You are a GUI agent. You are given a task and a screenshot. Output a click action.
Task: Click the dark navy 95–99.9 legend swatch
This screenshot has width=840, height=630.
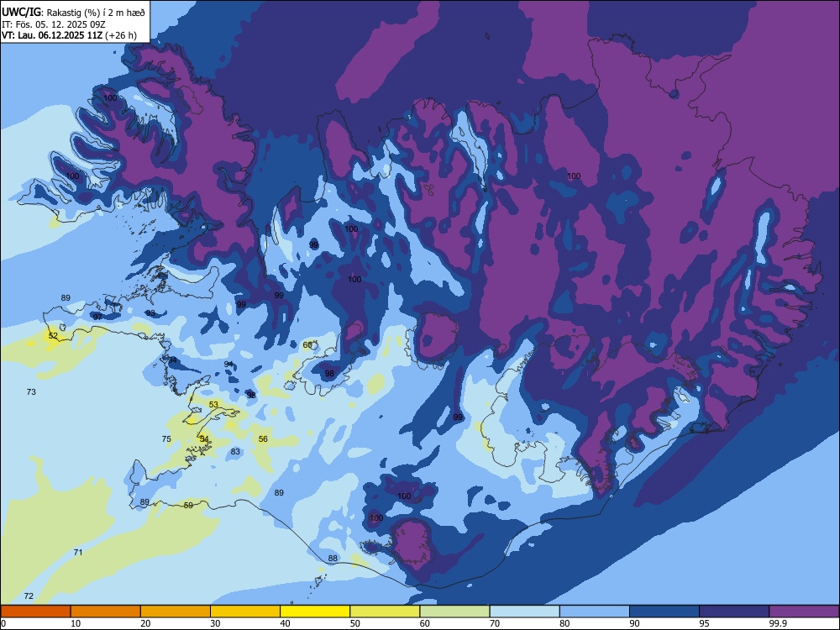click(734, 612)
